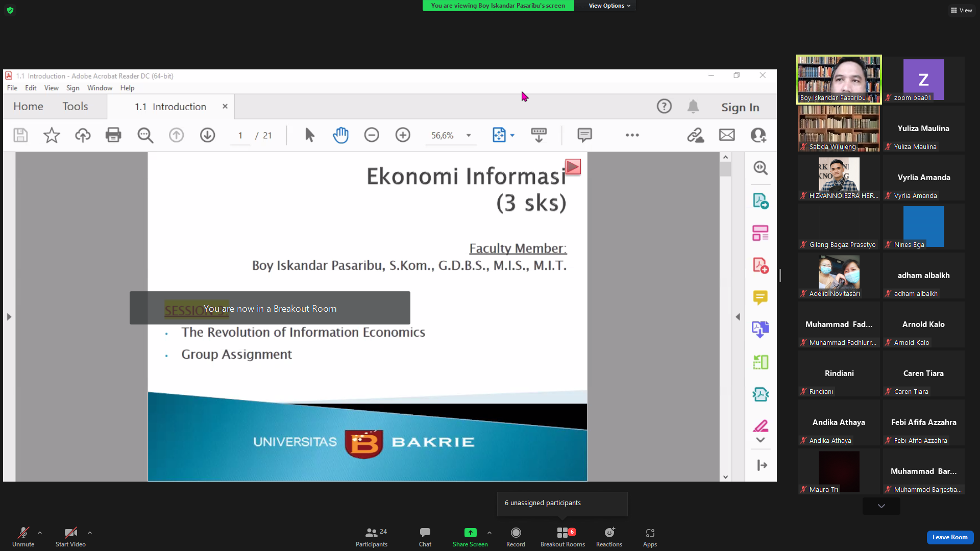
Task: Open Breakout Rooms
Action: (x=562, y=537)
